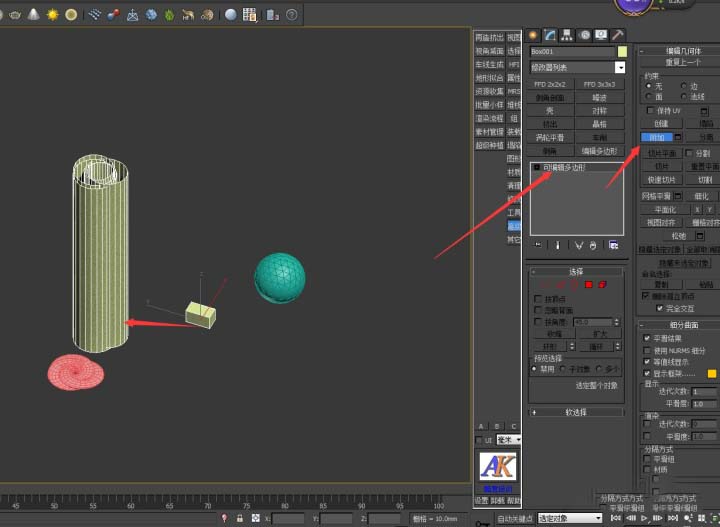This screenshot has width=720, height=527.
Task: Click the ship sailboat icon in toolbar
Action: coord(132,15)
